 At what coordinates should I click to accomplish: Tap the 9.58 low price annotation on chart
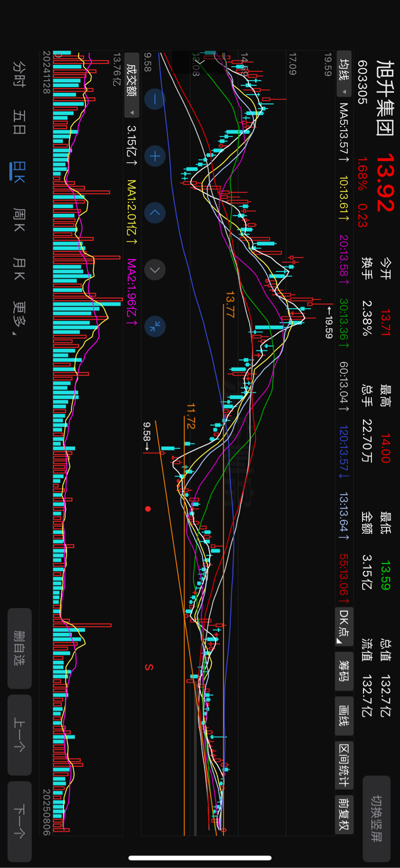(x=147, y=436)
